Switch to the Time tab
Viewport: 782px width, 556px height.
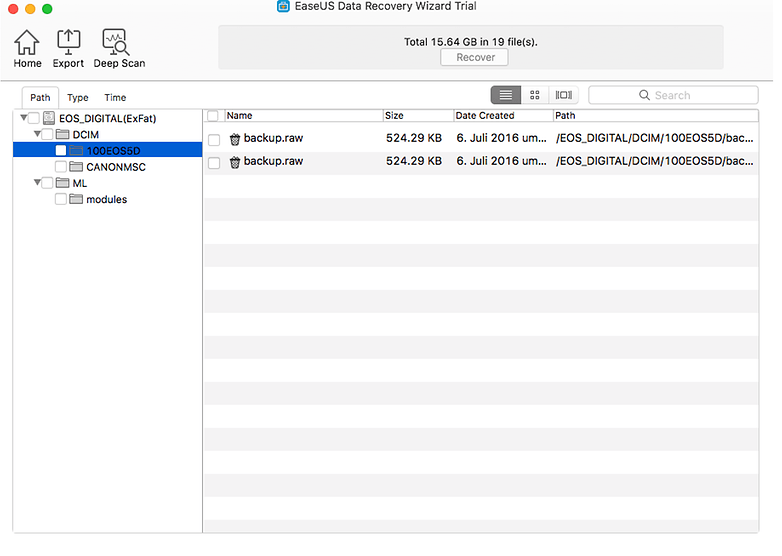click(115, 98)
